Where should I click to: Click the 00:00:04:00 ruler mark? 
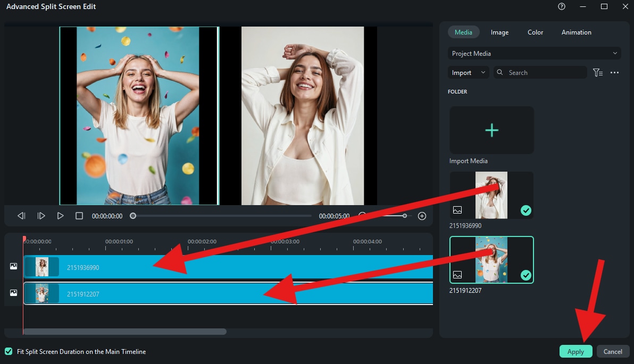tap(367, 242)
